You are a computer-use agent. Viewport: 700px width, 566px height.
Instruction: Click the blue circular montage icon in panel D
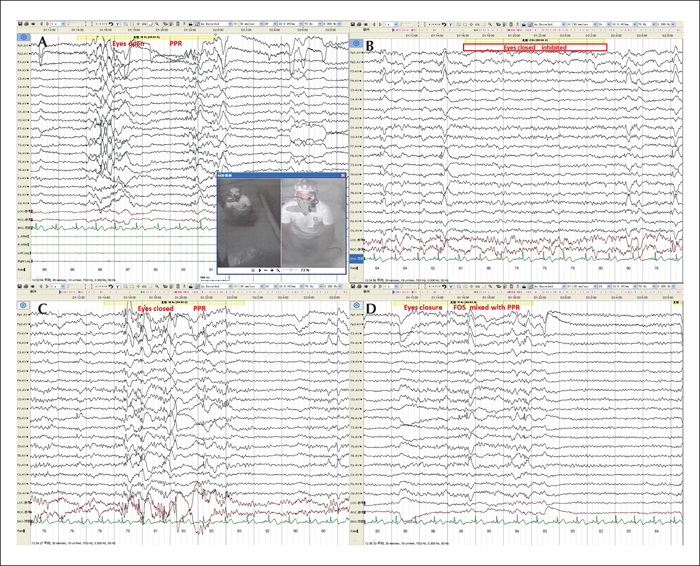tap(356, 305)
